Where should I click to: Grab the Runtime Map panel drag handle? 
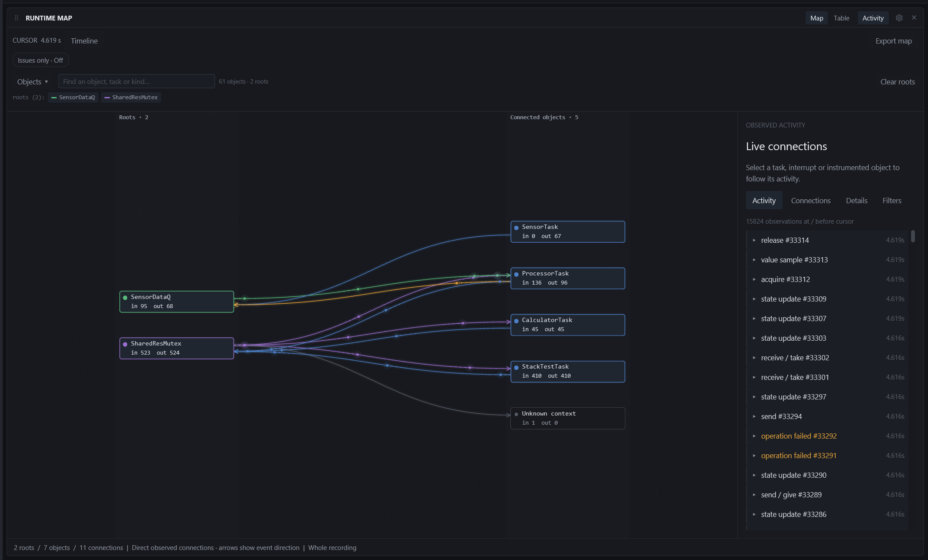17,18
